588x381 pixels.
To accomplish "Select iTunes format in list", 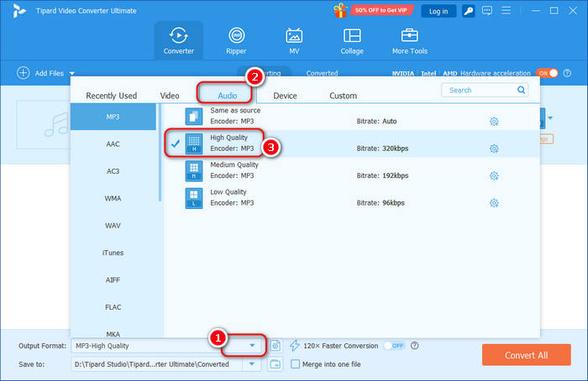I will 113,253.
